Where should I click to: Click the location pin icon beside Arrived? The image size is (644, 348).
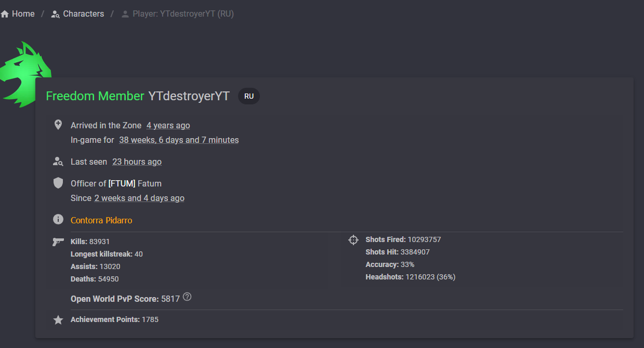pos(58,125)
